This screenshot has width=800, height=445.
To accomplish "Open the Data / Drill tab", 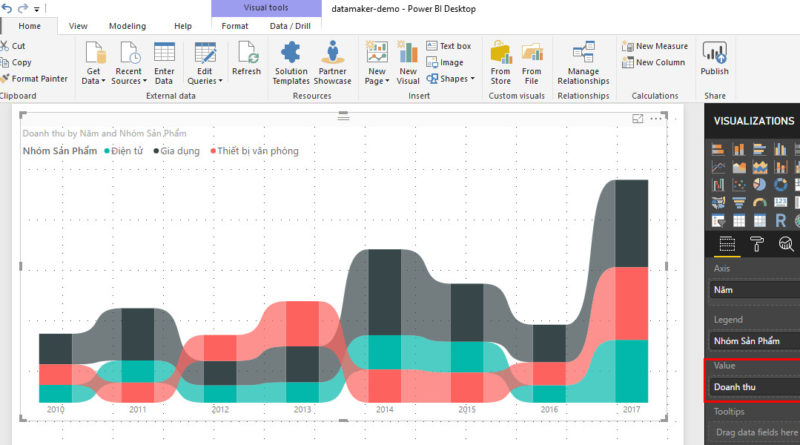I will coord(290,26).
